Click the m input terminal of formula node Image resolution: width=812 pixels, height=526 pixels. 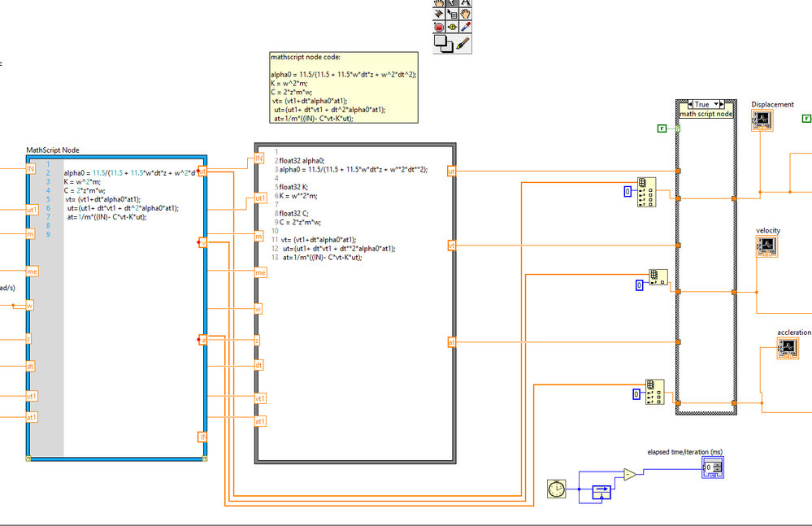(259, 236)
